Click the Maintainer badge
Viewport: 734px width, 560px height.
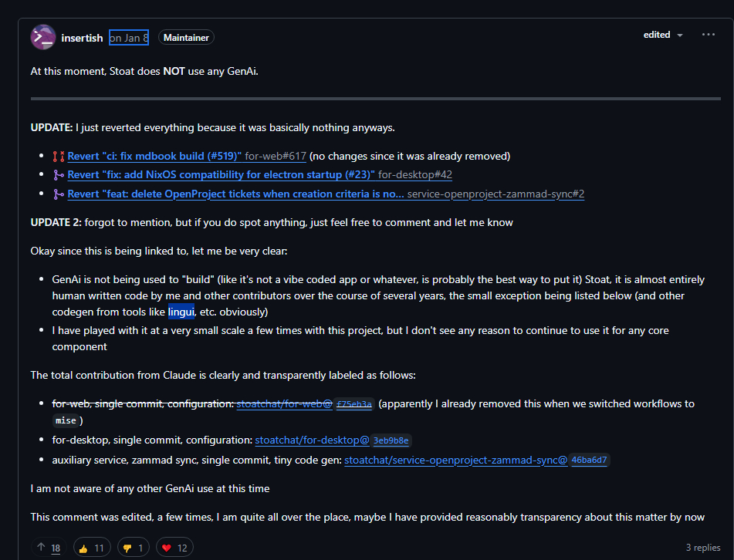186,37
